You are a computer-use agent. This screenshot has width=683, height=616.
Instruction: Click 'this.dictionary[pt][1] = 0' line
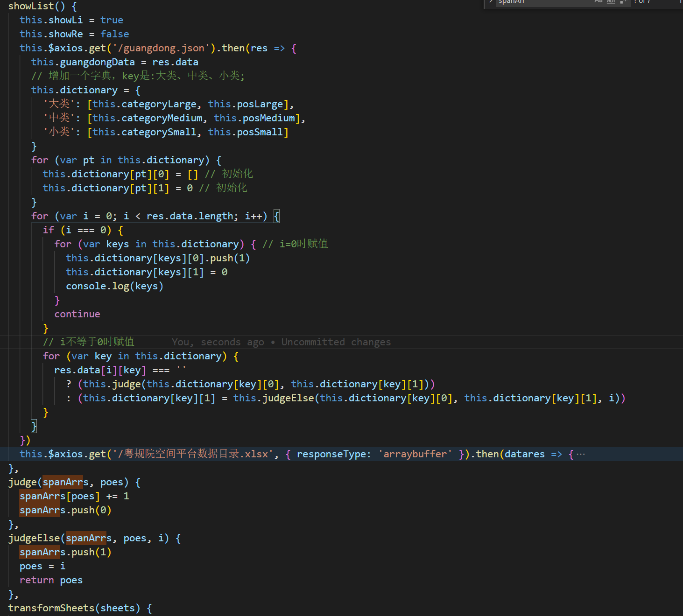118,188
